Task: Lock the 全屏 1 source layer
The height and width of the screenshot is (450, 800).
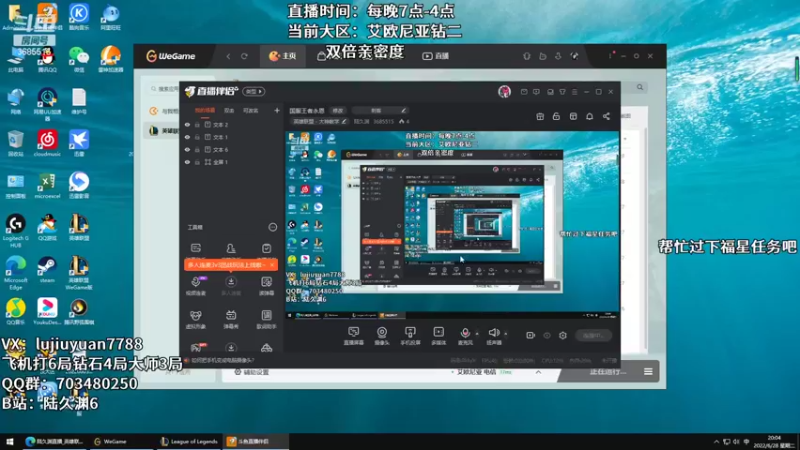Action: [x=197, y=162]
